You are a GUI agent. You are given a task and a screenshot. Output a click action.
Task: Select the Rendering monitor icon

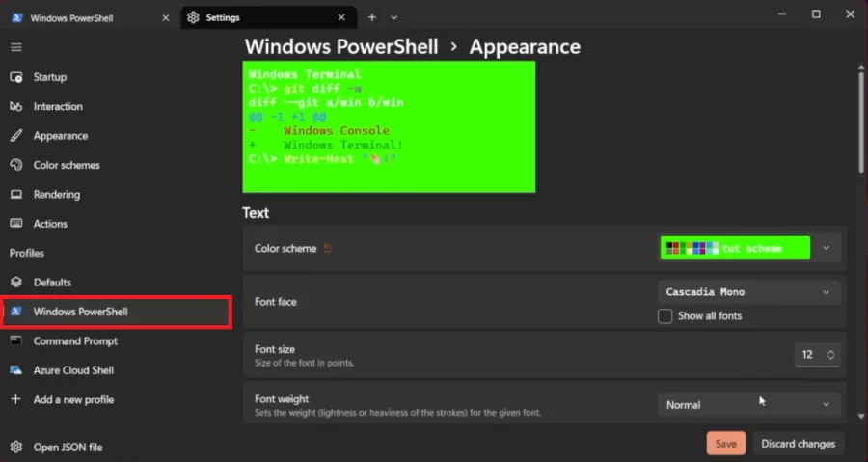[x=16, y=194]
